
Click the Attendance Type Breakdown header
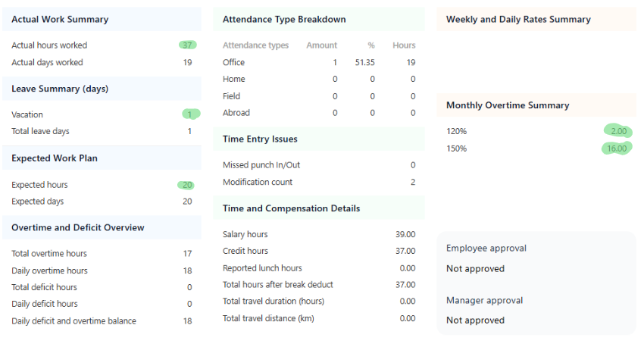click(x=284, y=20)
